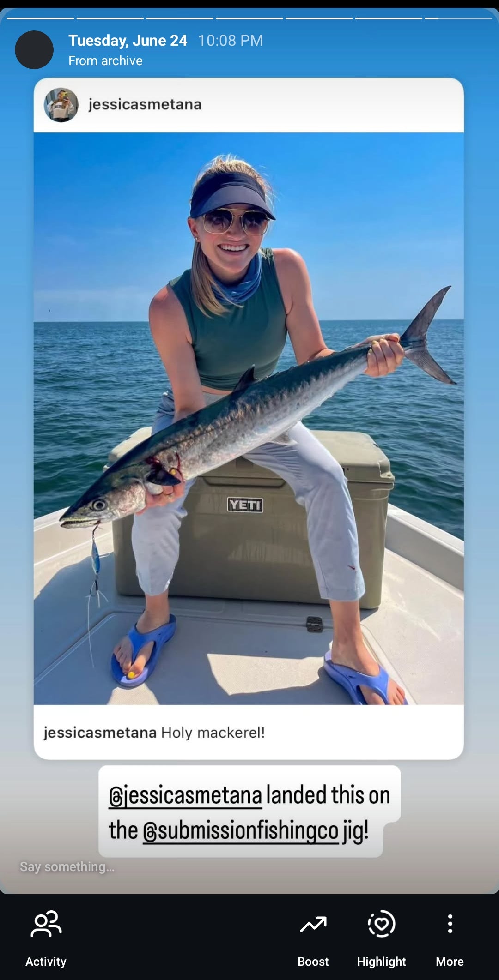
Task: Select the second story progress segment
Action: [x=110, y=18]
